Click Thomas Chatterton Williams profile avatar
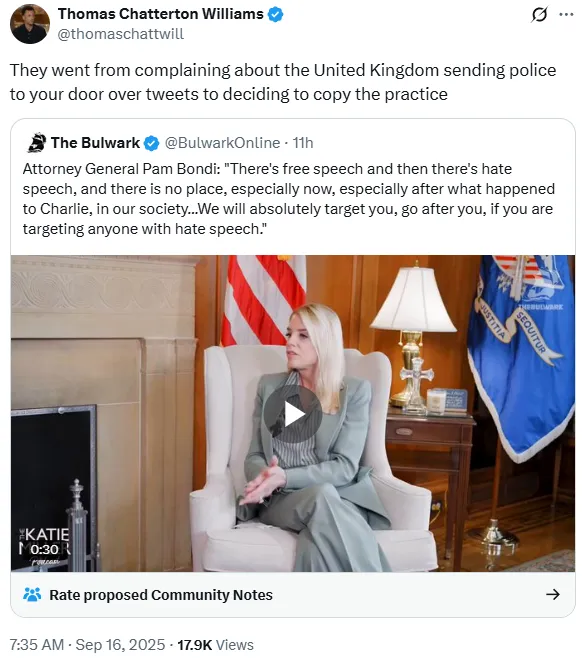The image size is (587, 658). (30, 24)
